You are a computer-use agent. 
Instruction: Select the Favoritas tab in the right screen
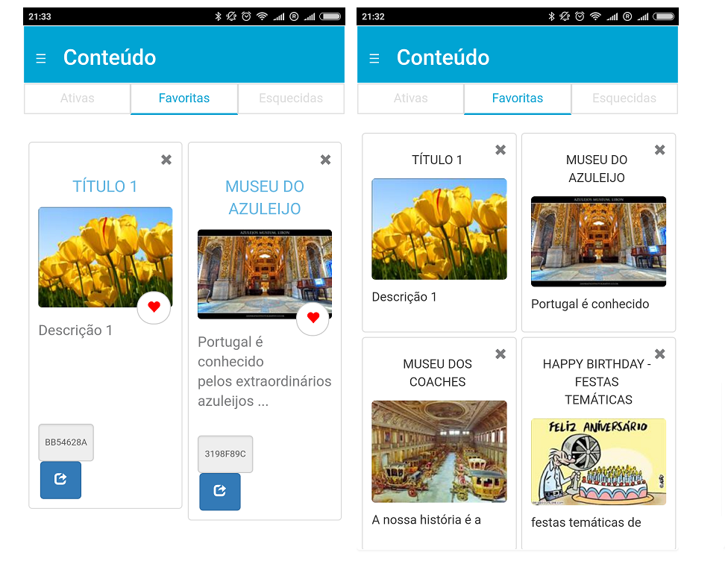pyautogui.click(x=518, y=98)
